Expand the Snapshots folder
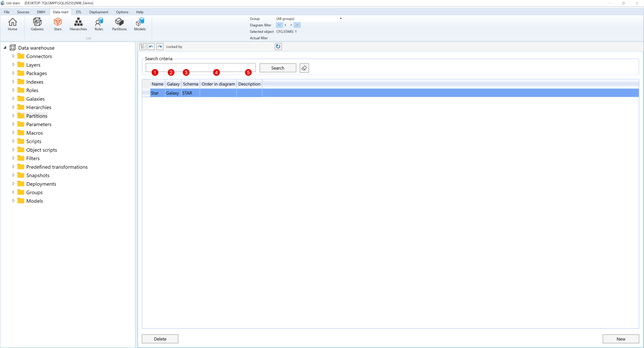Image resolution: width=644 pixels, height=348 pixels. pos(13,175)
